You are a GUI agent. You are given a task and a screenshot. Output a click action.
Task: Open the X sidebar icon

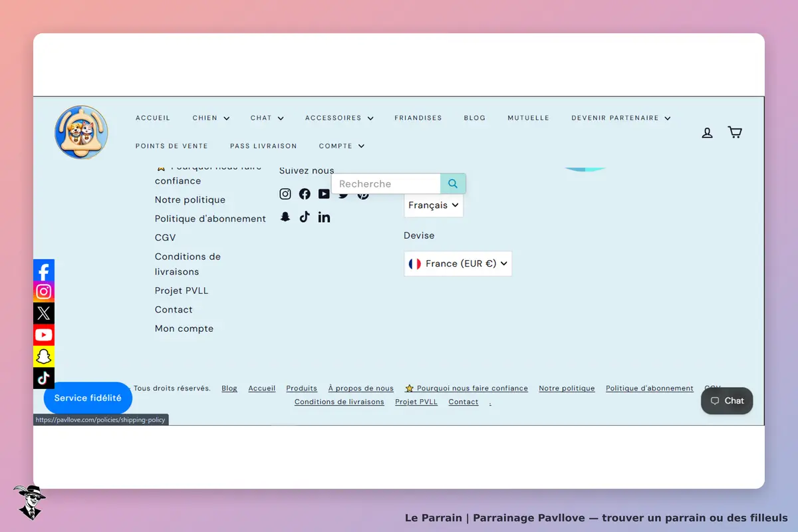(x=44, y=313)
